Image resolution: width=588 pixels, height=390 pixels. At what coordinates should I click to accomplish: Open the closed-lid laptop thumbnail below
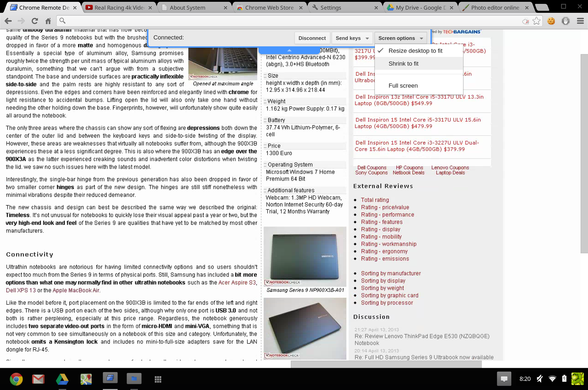click(x=305, y=329)
